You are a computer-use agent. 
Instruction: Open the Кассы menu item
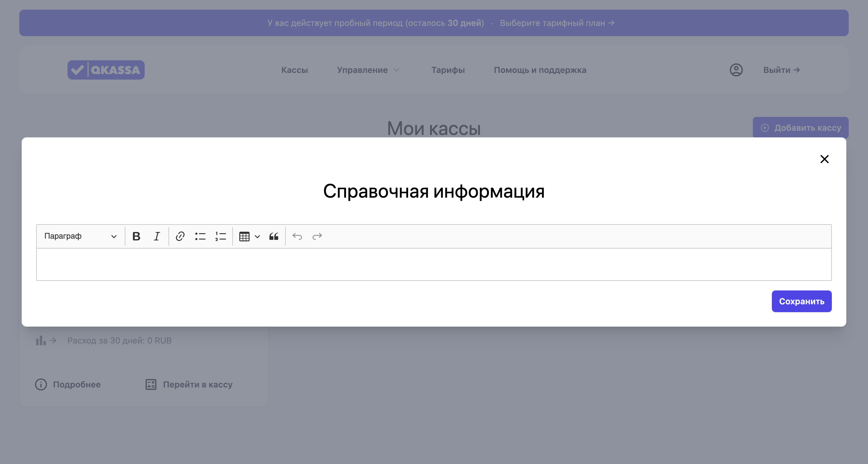click(294, 70)
